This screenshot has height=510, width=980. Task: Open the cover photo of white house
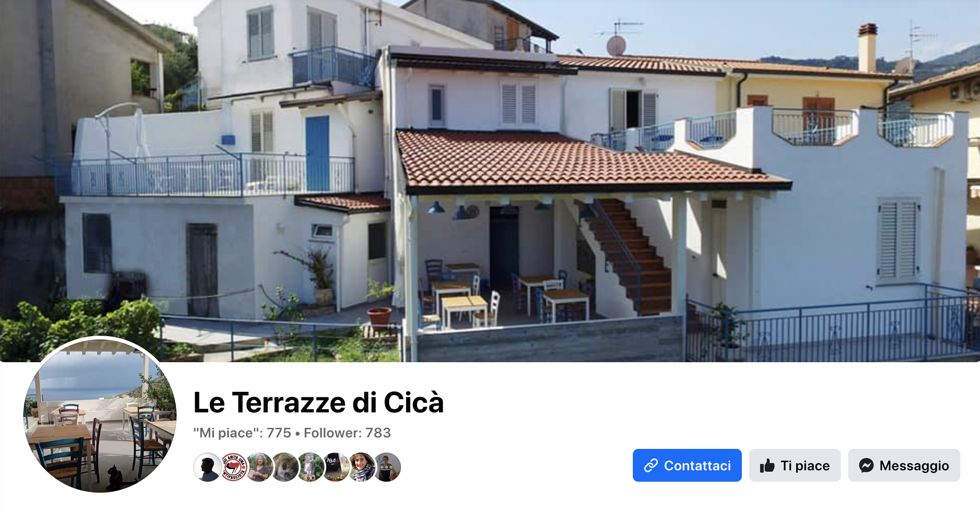click(x=490, y=181)
